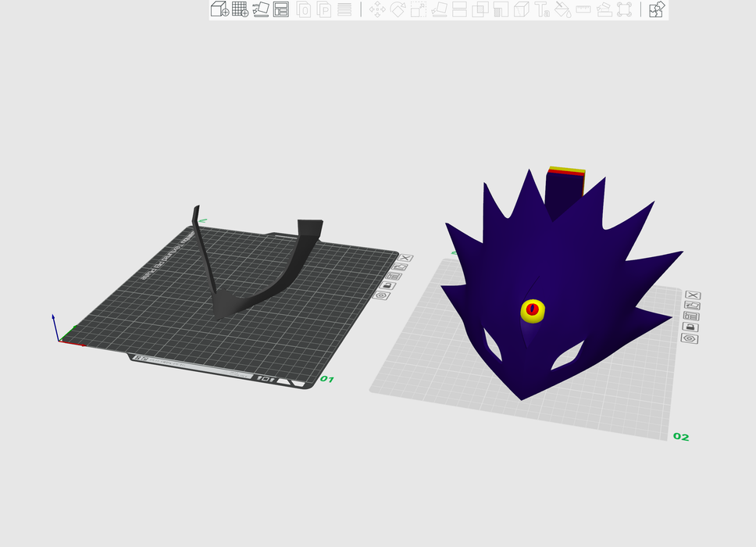Select the Move tool in toolbar
Image resolution: width=756 pixels, height=547 pixels.
[x=377, y=9]
